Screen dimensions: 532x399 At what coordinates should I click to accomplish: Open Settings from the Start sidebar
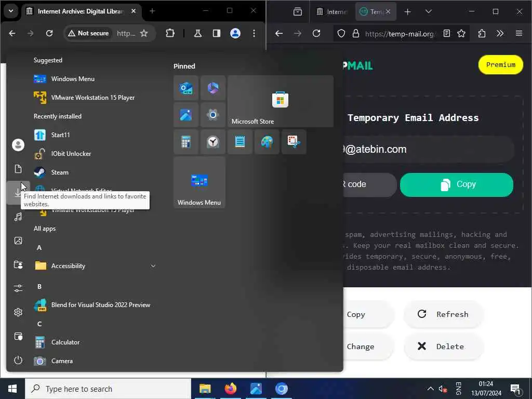pos(18,312)
